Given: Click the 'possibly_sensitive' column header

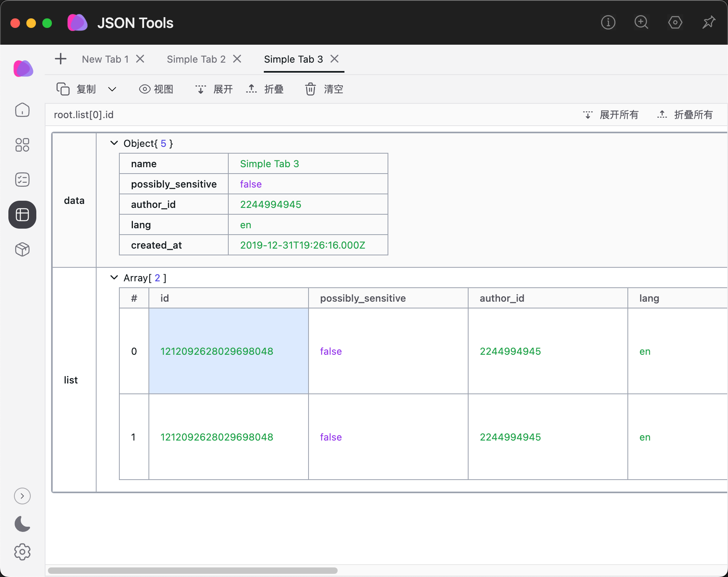Looking at the screenshot, I should pos(388,298).
